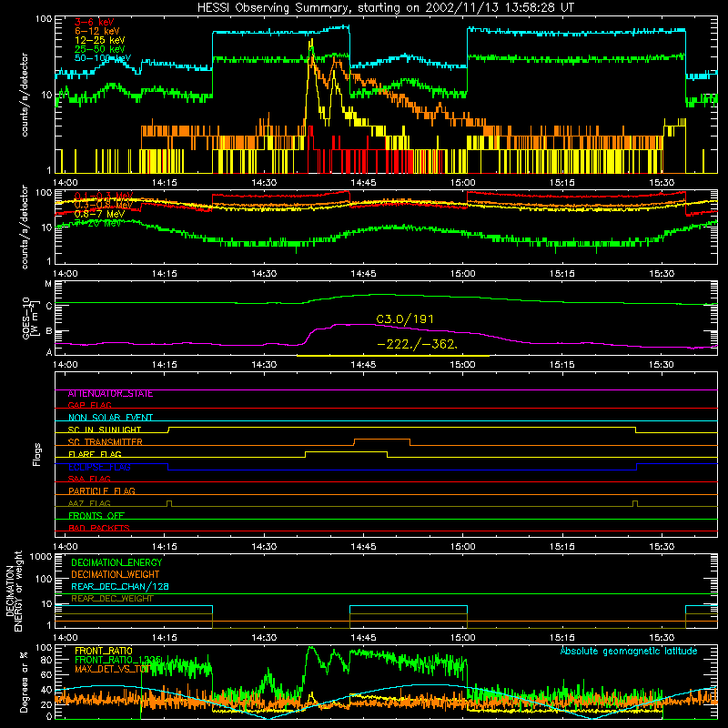Click the 0.3-0.8 MeV legend label
This screenshot has width=728, height=728.
[104, 205]
